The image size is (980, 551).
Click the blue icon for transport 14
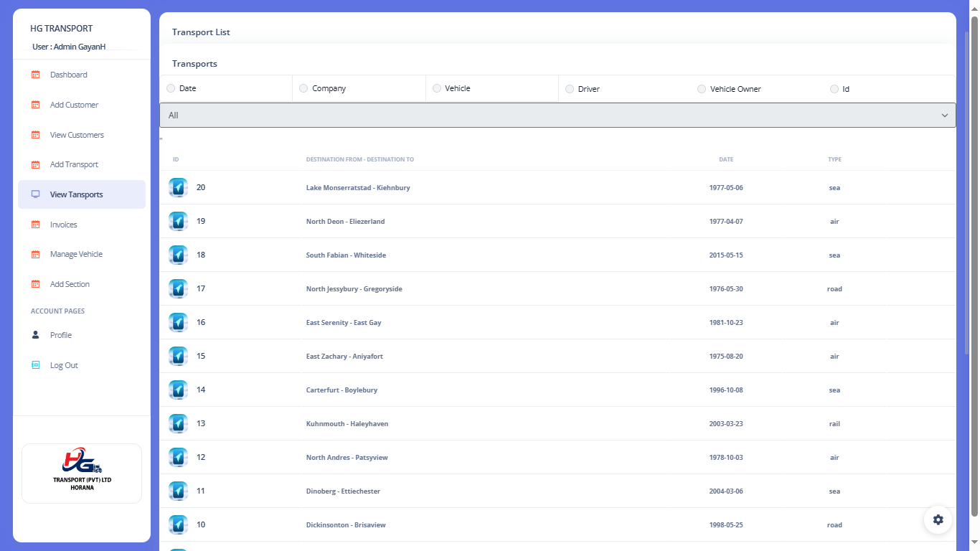(x=178, y=390)
